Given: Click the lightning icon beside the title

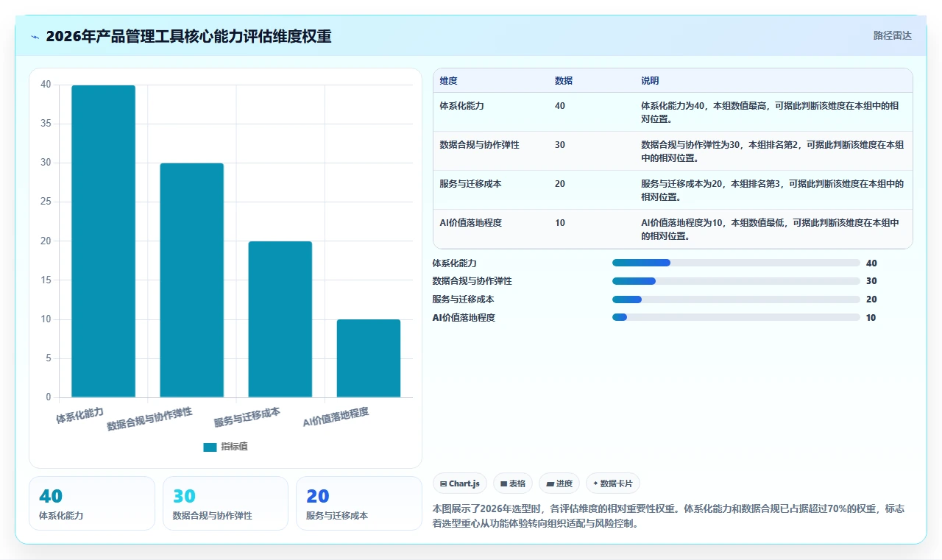Looking at the screenshot, I should tap(35, 37).
